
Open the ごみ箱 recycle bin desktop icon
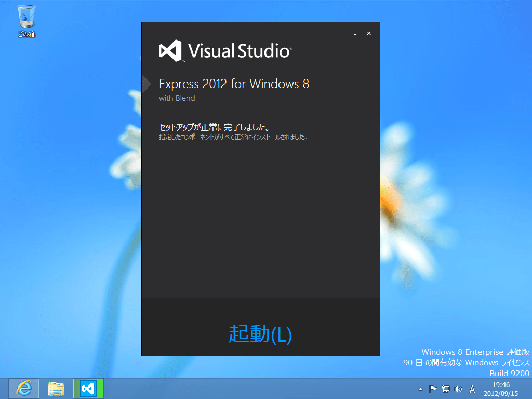tap(26, 21)
